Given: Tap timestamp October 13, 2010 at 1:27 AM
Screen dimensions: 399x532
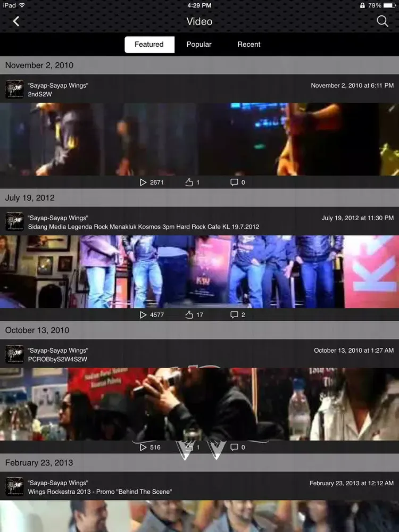Looking at the screenshot, I should (x=354, y=350).
